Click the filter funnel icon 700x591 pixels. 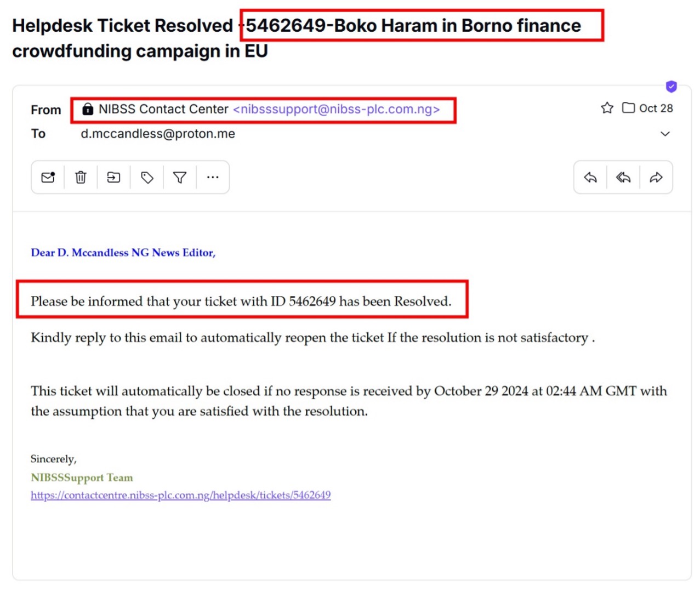180,177
